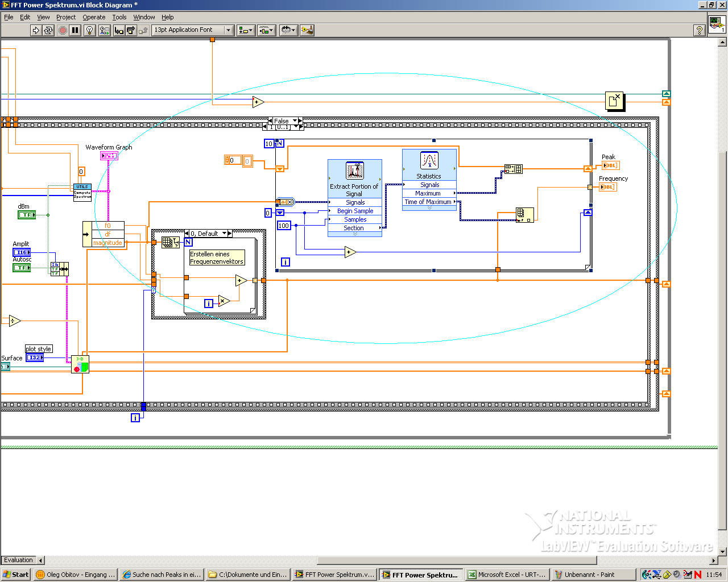Go to next case after '0, Default'
Viewport: 728px width, 582px height.
[x=230, y=234]
